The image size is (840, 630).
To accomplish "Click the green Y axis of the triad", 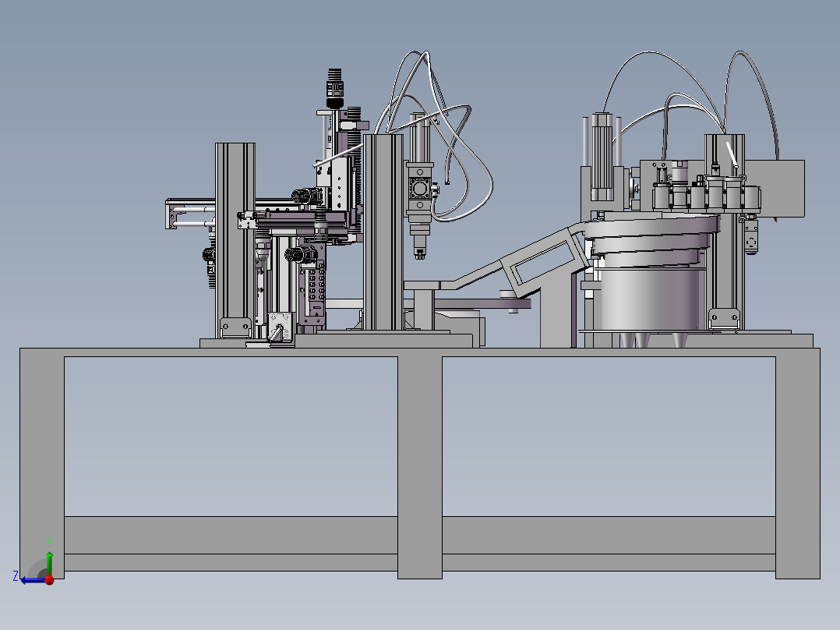I will point(49,563).
